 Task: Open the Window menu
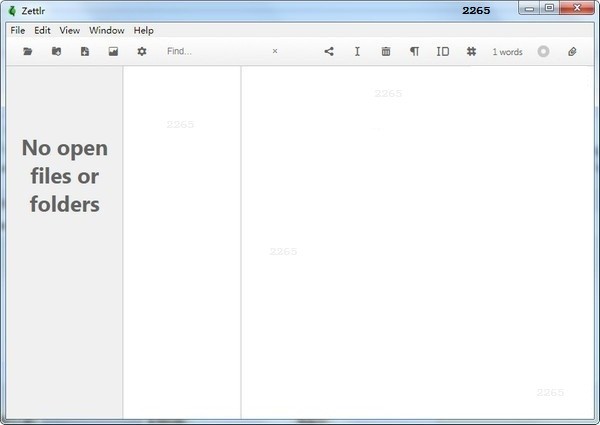(x=107, y=30)
